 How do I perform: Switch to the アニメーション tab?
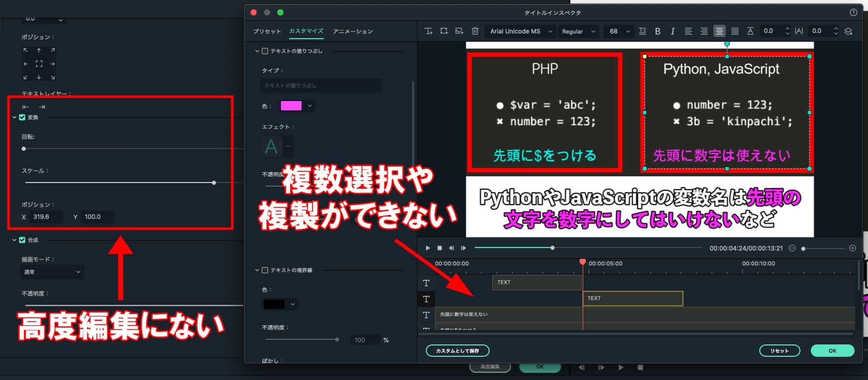click(353, 31)
